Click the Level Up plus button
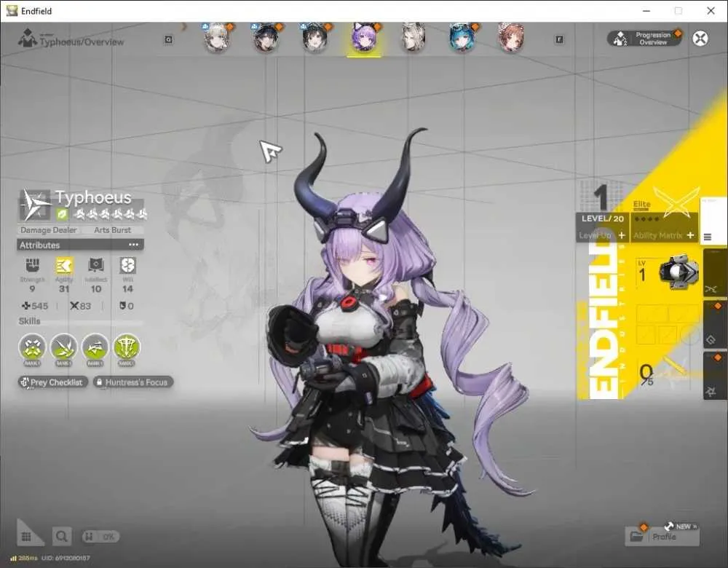 pyautogui.click(x=622, y=235)
